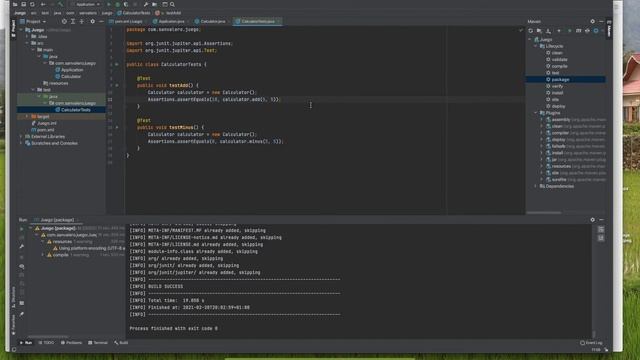Select Scratches and Consoles node

(51, 143)
